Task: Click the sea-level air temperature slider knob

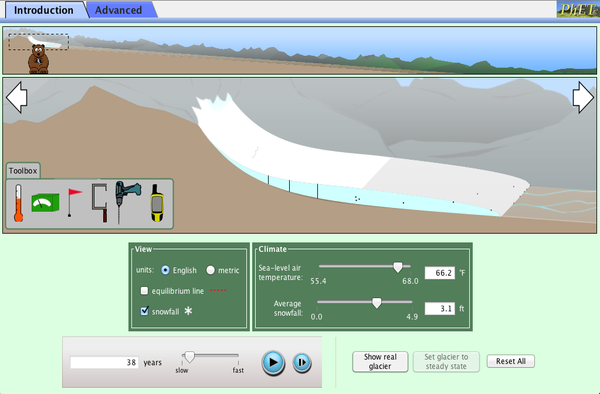Action: point(398,267)
